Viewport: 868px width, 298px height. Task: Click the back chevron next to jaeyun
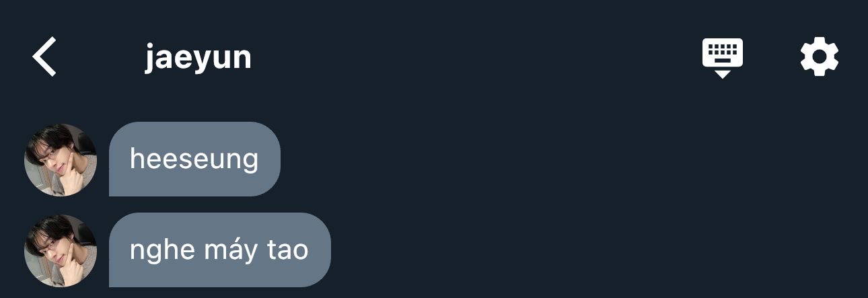[x=44, y=57]
